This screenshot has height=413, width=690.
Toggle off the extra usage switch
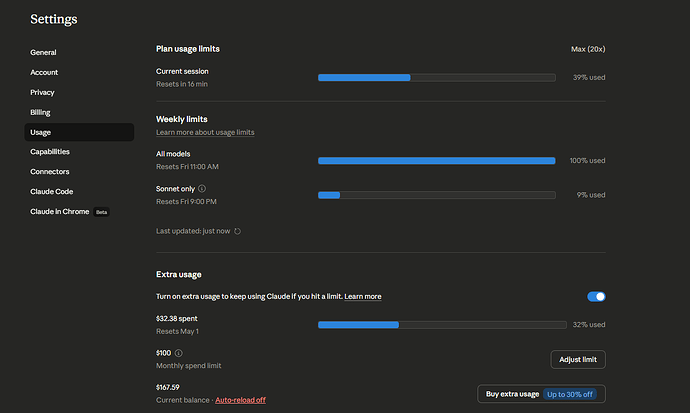point(596,296)
